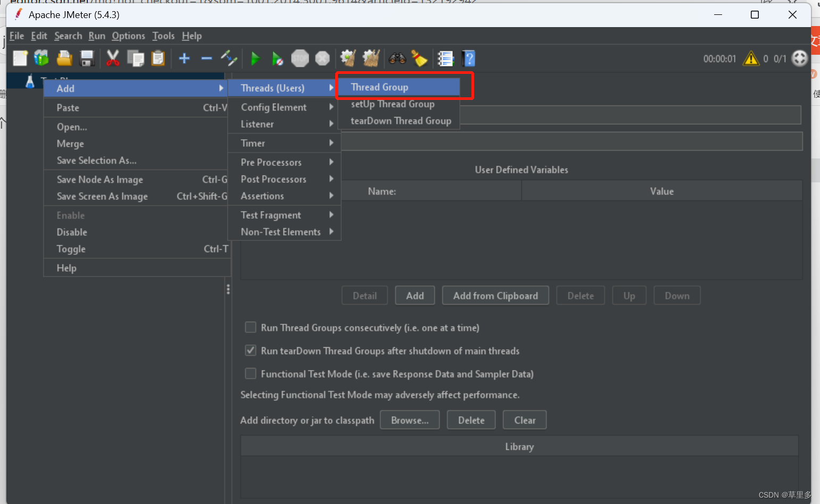Click Delete button beside Browse
This screenshot has height=504, width=820.
coord(471,420)
